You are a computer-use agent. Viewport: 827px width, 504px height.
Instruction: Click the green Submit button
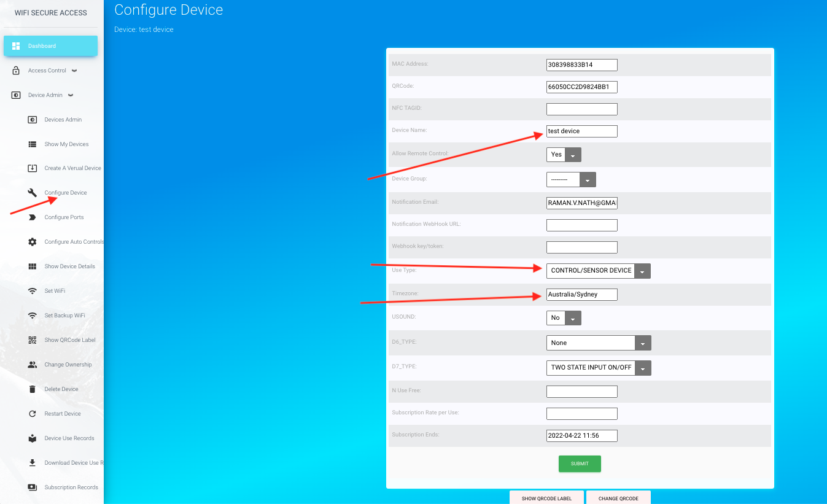coord(580,463)
